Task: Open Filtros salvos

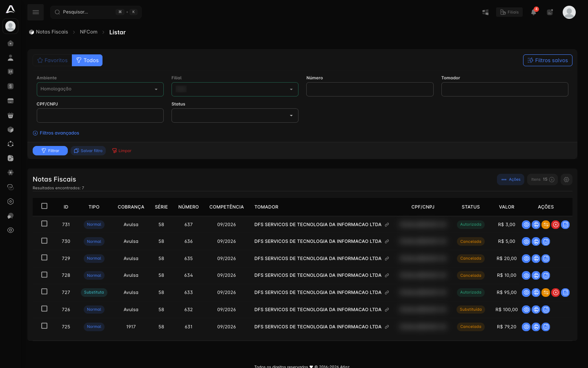Action: pos(548,60)
